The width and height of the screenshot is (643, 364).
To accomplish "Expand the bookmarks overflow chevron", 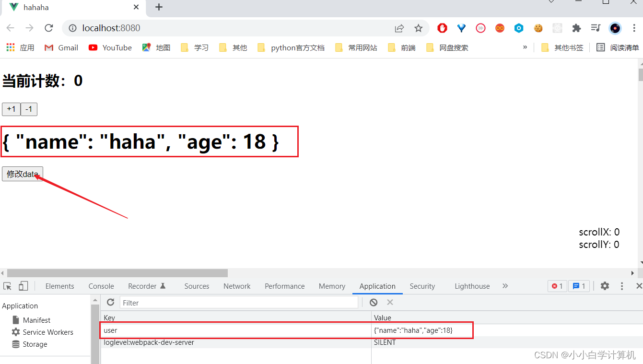I will 525,47.
